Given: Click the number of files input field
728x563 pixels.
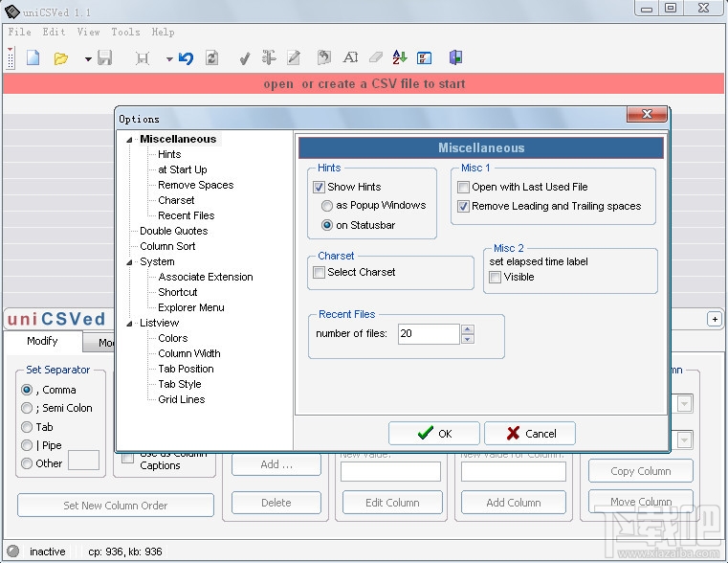Looking at the screenshot, I should coord(429,334).
